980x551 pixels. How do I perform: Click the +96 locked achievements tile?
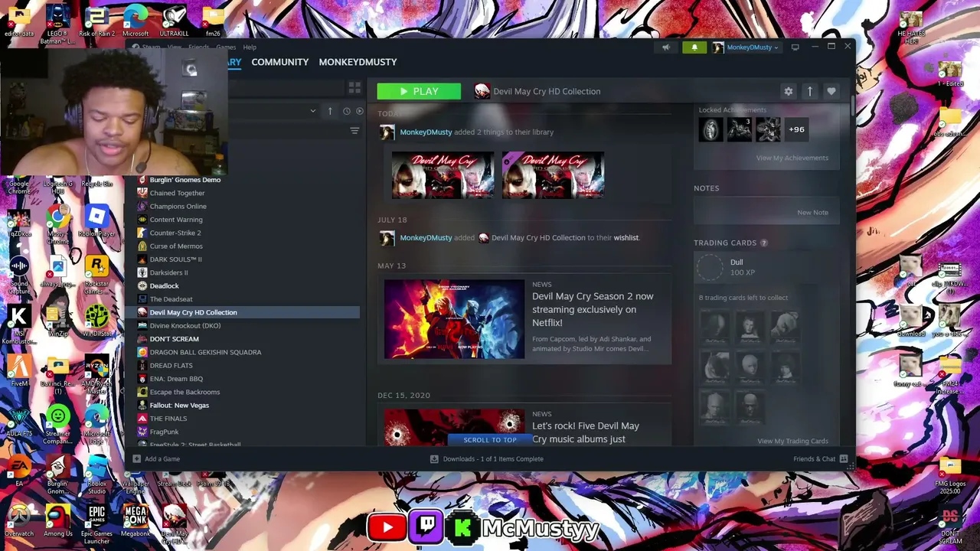(x=797, y=129)
